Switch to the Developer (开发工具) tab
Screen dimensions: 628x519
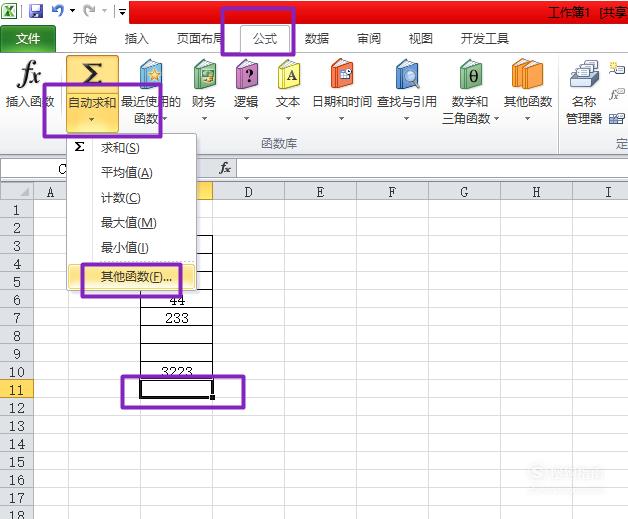485,39
